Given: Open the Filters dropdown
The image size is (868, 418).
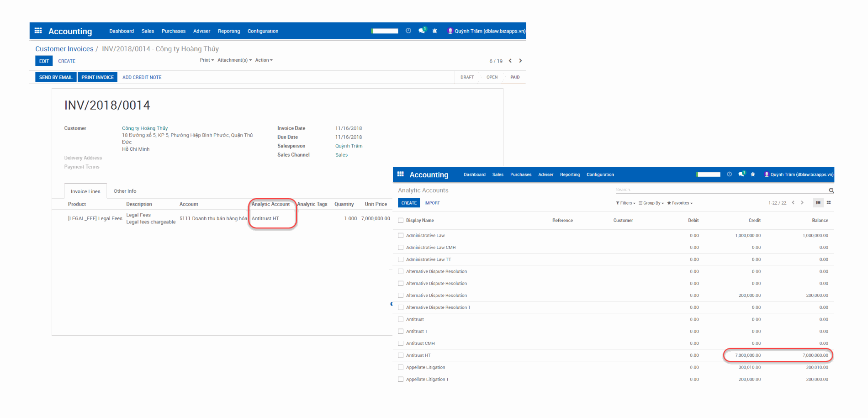Looking at the screenshot, I should (625, 203).
